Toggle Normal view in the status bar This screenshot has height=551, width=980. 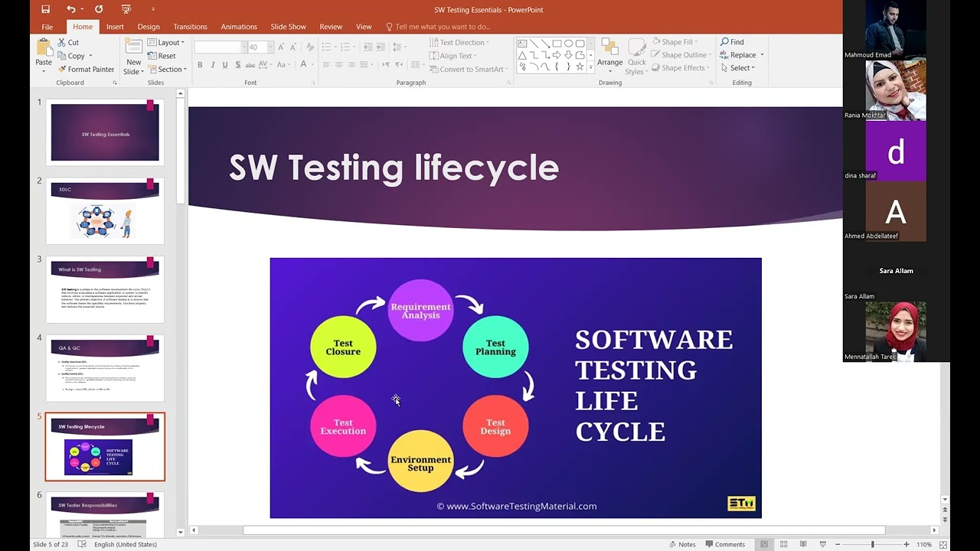coord(763,544)
